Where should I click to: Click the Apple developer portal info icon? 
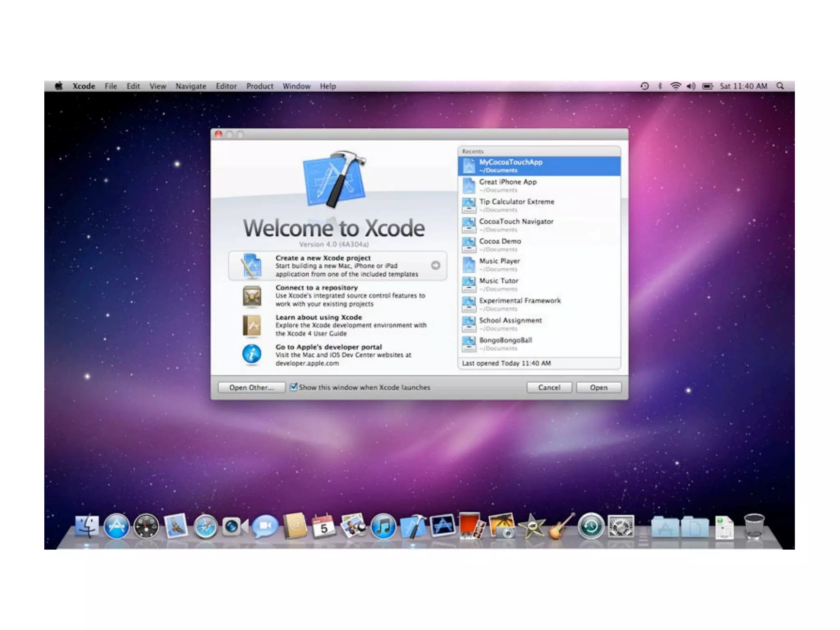251,354
